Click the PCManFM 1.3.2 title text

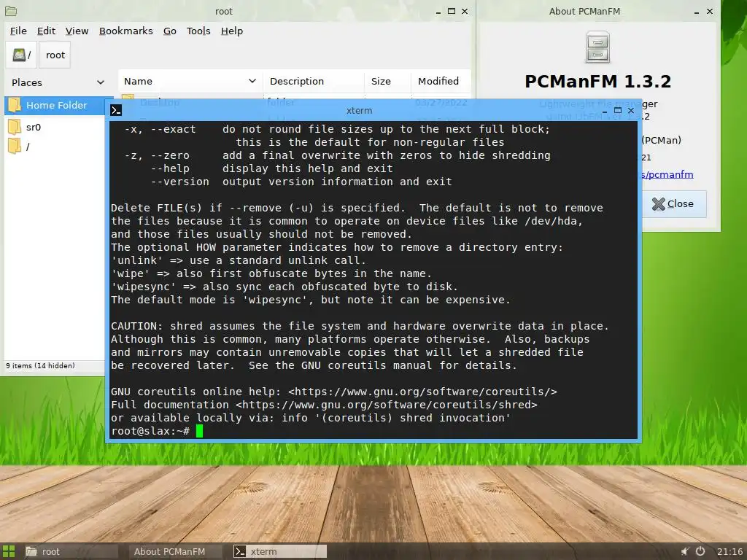[x=598, y=82]
